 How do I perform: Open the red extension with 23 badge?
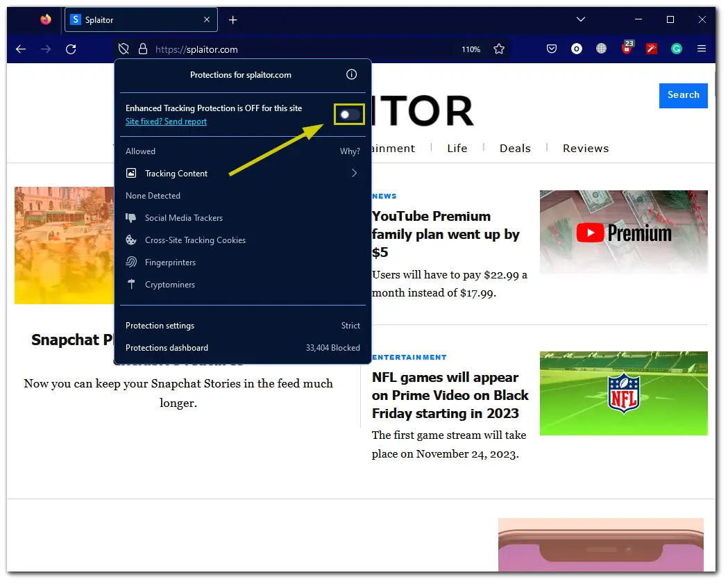coord(627,47)
